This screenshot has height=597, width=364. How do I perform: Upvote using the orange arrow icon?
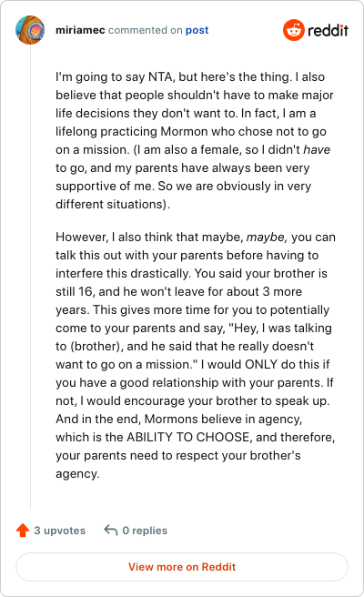(x=23, y=530)
